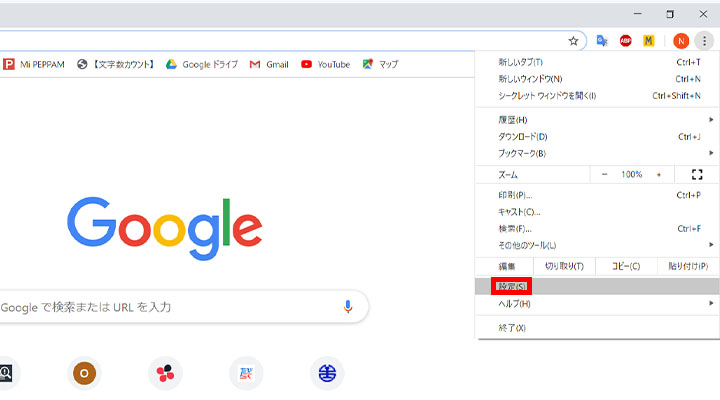Open the shortcut tile with red-blue logo
This screenshot has height=400, width=720.
tap(246, 373)
